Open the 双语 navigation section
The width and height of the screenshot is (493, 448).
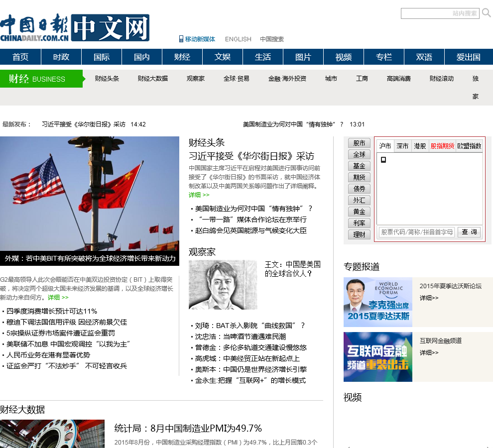pyautogui.click(x=424, y=57)
